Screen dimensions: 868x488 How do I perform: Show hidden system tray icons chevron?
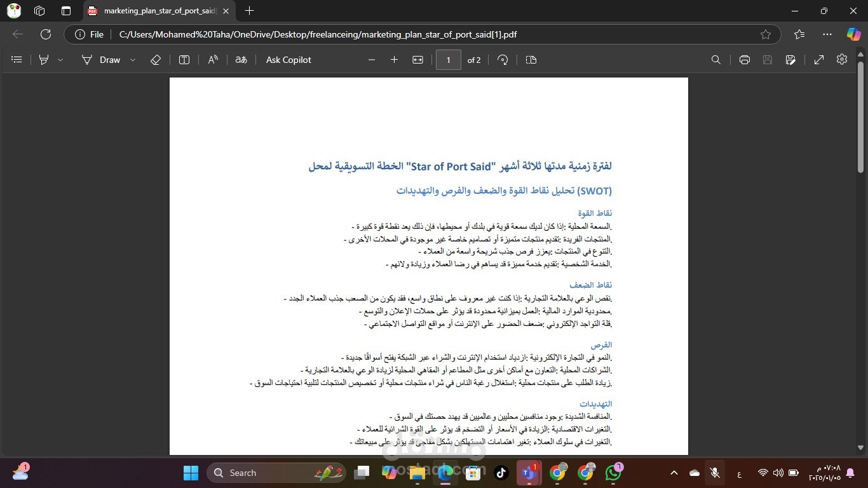click(x=674, y=473)
